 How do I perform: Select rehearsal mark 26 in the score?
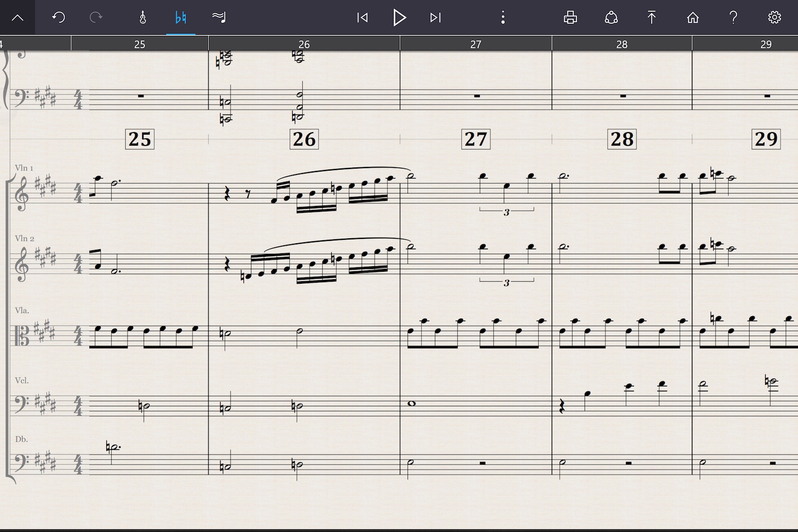(x=304, y=139)
